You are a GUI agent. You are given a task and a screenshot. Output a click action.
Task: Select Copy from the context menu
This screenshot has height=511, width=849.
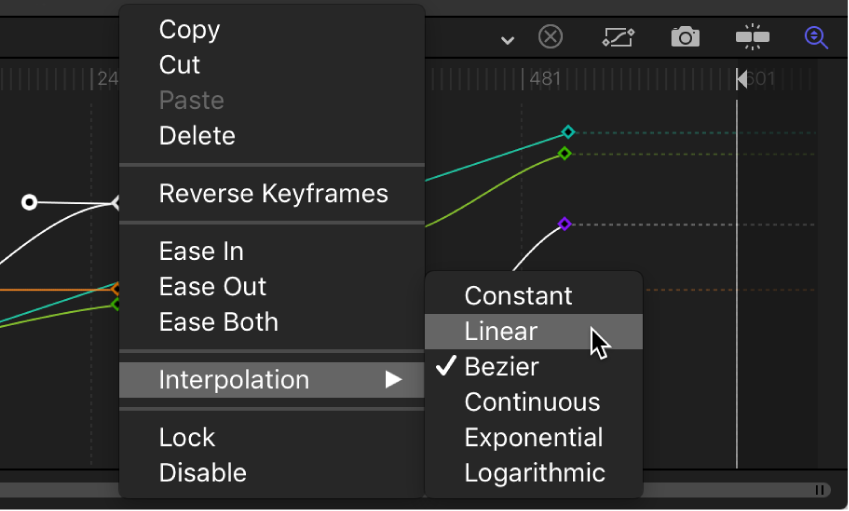(189, 30)
